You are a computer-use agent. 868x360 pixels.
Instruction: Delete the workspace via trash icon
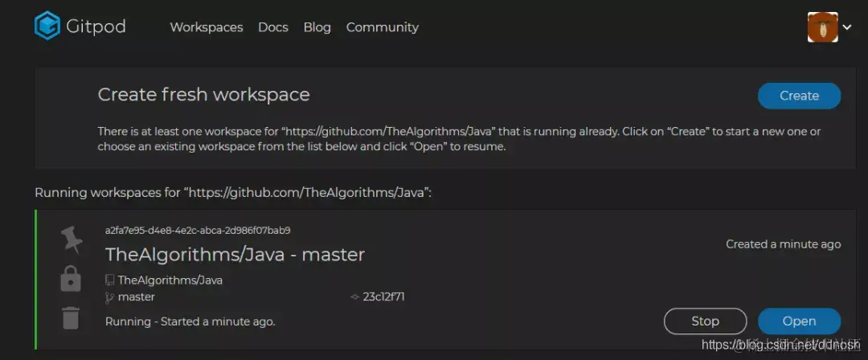coord(71,318)
